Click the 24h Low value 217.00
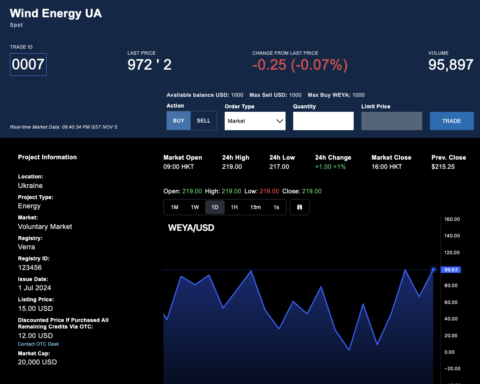 [x=279, y=167]
